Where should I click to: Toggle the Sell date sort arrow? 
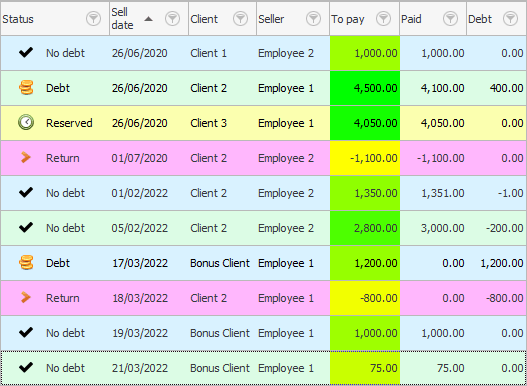pyautogui.click(x=148, y=19)
